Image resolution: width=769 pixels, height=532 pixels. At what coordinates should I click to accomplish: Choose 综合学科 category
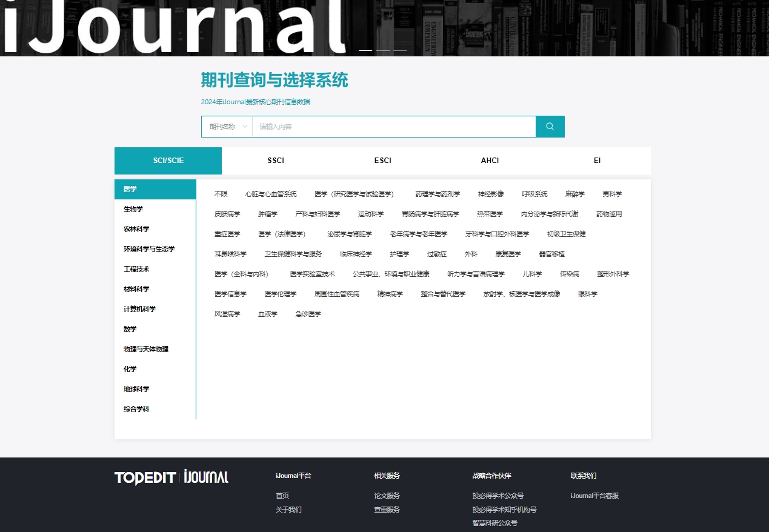[155, 409]
